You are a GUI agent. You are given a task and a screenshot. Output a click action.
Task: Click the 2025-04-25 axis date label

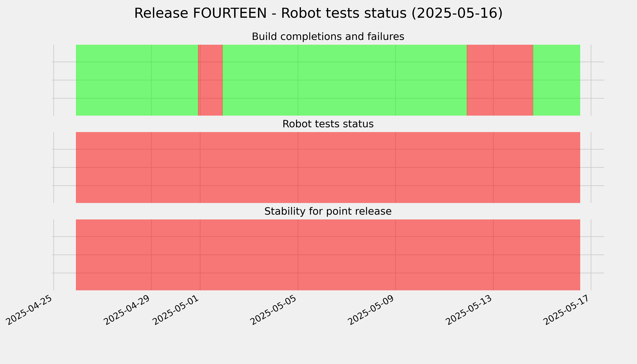tap(30, 310)
